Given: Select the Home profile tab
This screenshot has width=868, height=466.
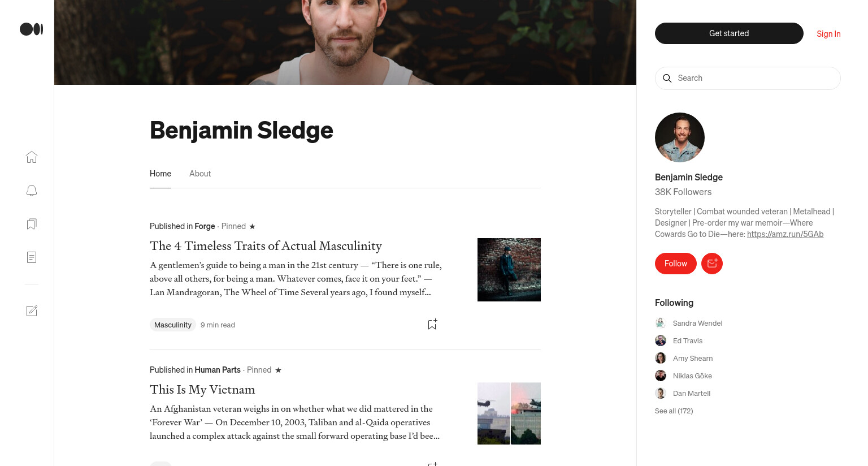Looking at the screenshot, I should (x=160, y=174).
